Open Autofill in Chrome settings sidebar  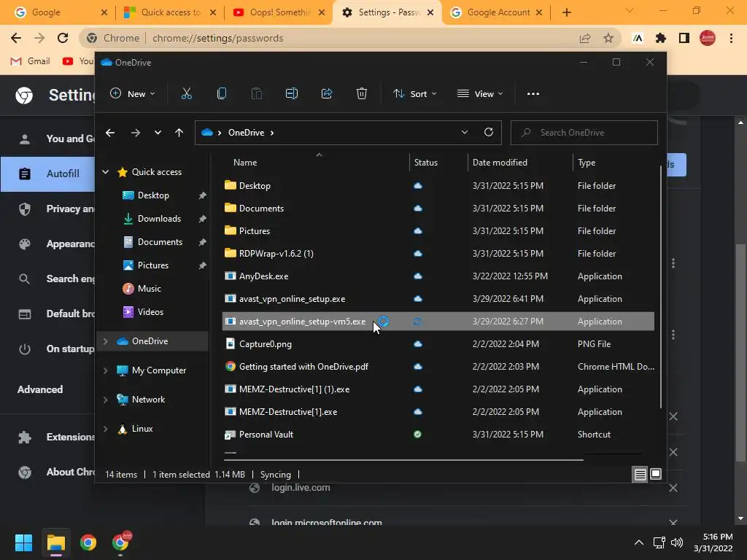click(x=47, y=174)
